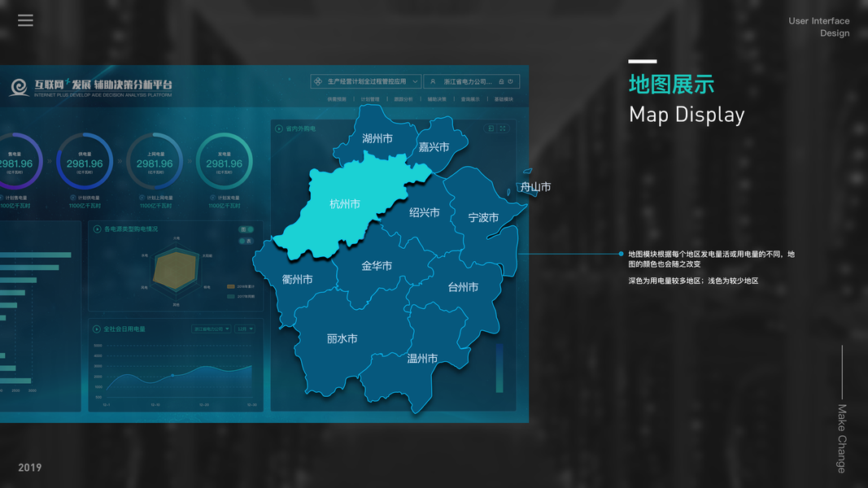This screenshot has width=868, height=488.
Task: Click the power logout icon
Action: (510, 81)
